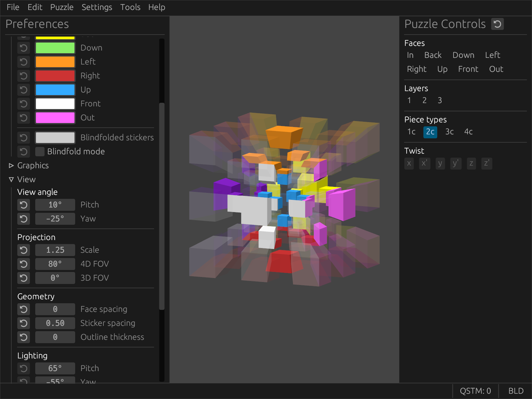Reset the view angle Pitch value

24,205
